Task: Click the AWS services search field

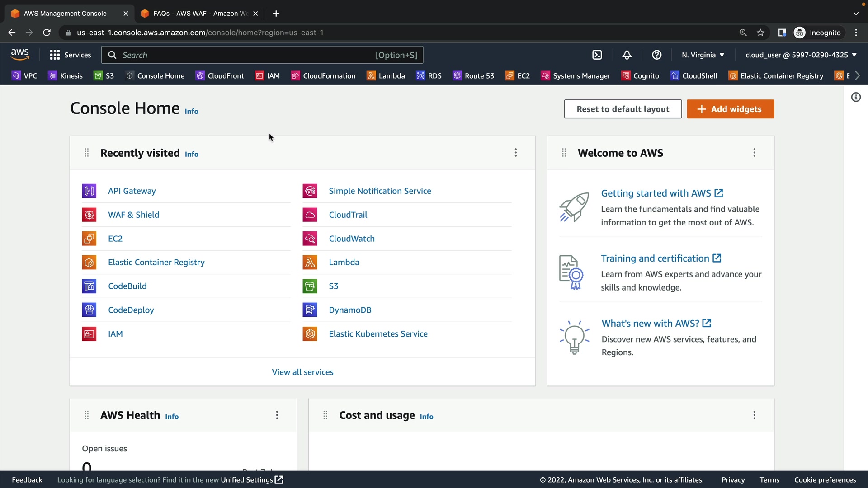Action: tap(244, 55)
